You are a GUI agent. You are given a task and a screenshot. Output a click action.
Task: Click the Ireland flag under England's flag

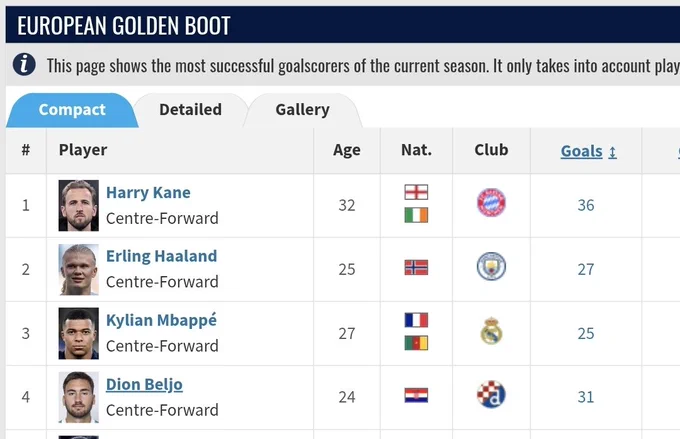point(416,215)
